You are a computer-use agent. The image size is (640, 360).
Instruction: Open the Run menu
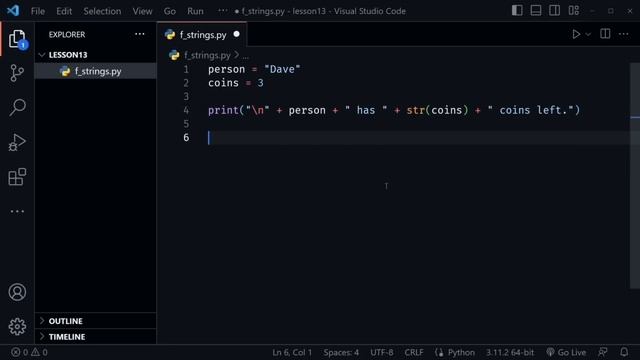click(x=195, y=11)
